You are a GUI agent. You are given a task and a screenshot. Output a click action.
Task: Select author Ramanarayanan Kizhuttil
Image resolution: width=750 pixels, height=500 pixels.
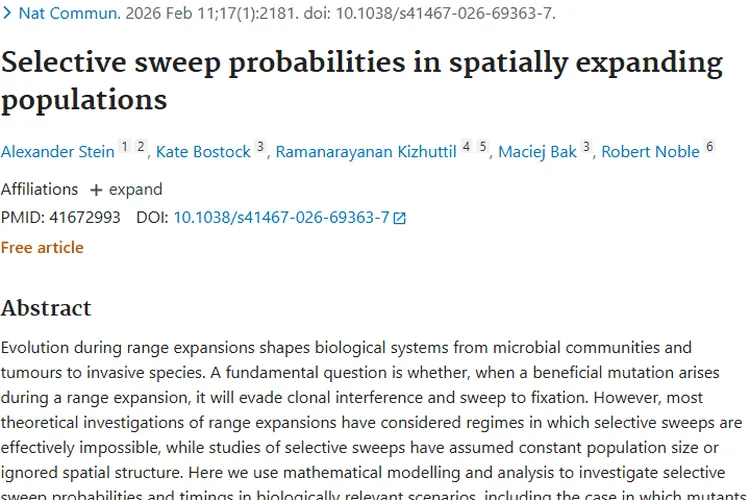tap(364, 152)
